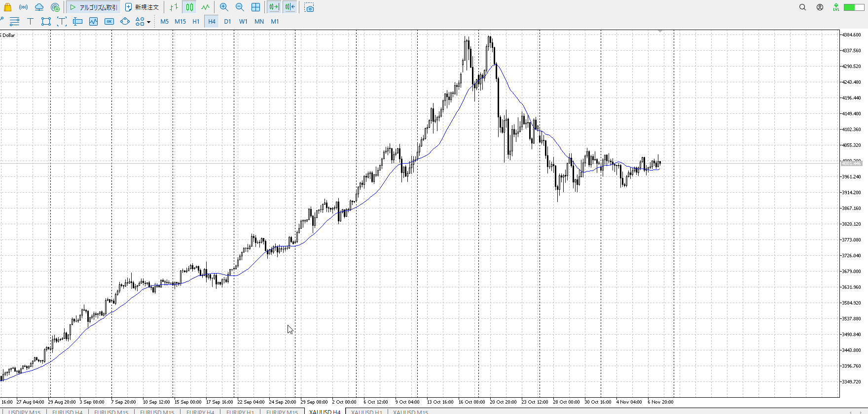Select the text label T tool
868x414 pixels.
tap(30, 21)
